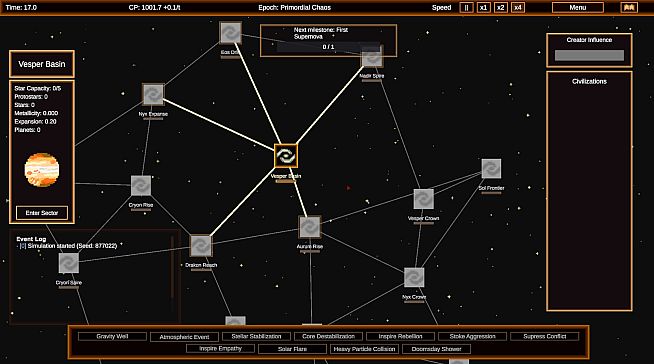Screen dimensions: 654x364
Task: Click the Sol Frontier sector node
Action: pyautogui.click(x=491, y=169)
